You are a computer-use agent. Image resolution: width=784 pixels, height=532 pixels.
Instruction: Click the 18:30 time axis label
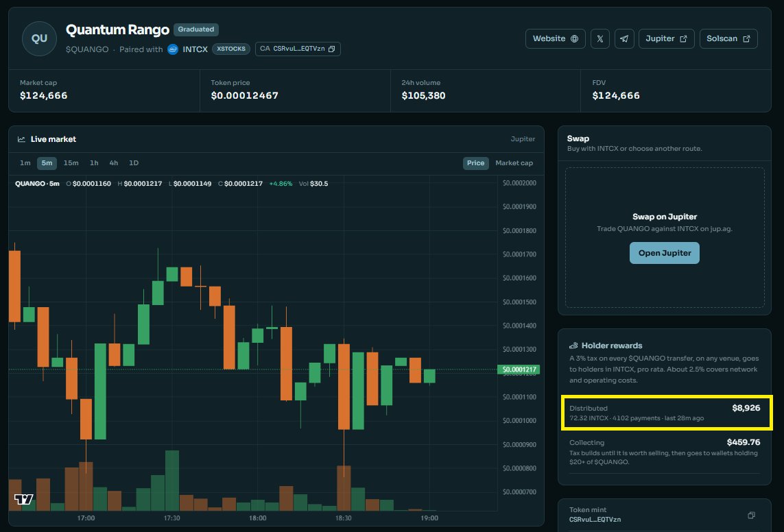(x=343, y=518)
